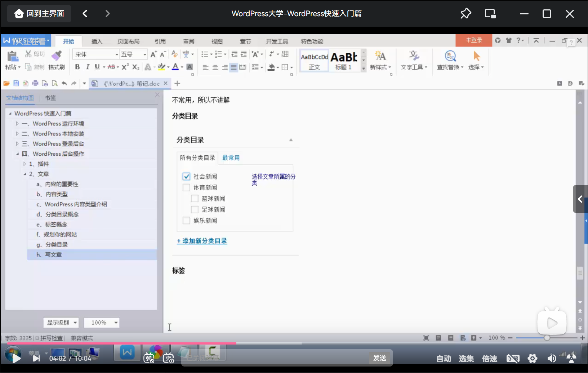Click 未登录 login button

click(x=474, y=40)
